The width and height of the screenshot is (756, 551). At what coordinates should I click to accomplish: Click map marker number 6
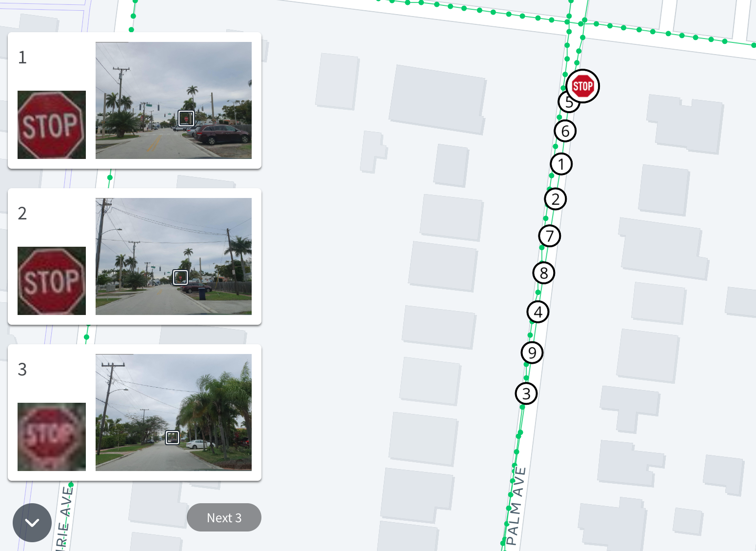pos(565,131)
